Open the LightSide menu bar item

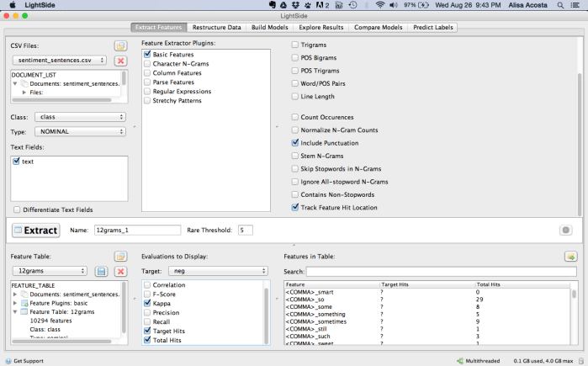pyautogui.click(x=40, y=5)
